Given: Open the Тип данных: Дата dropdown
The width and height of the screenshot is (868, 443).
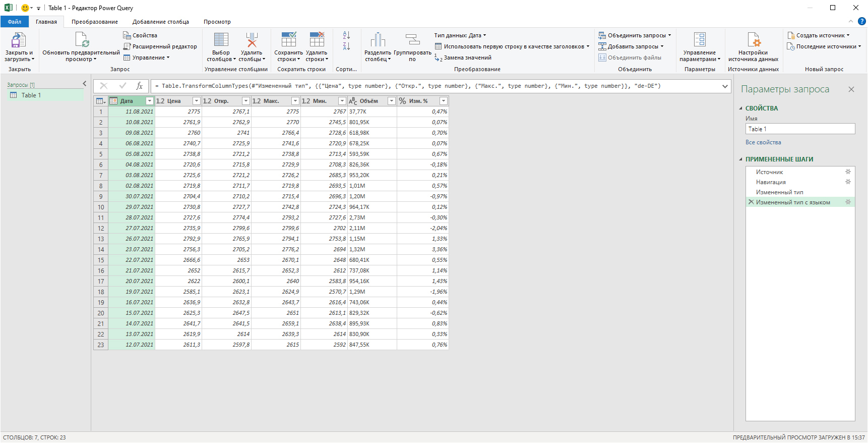Looking at the screenshot, I should (460, 35).
